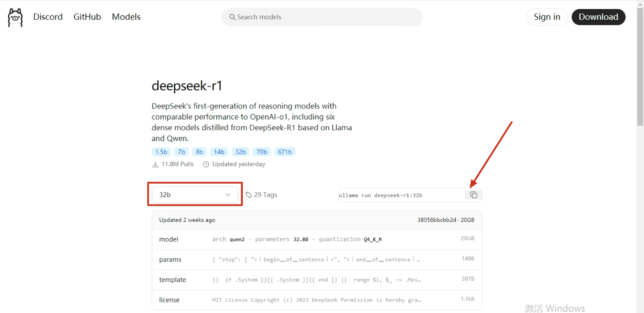Go to the GitHub page
This screenshot has height=313, width=644.
click(87, 17)
